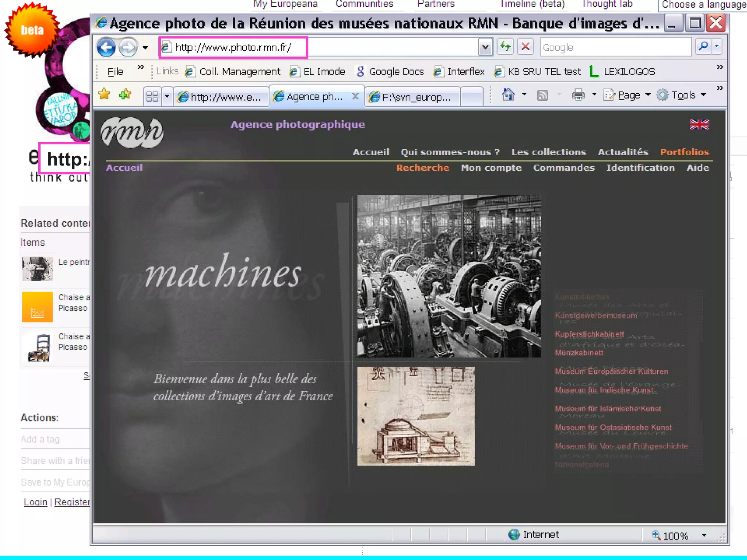Click the black-and-white machines factory photo

(x=449, y=276)
